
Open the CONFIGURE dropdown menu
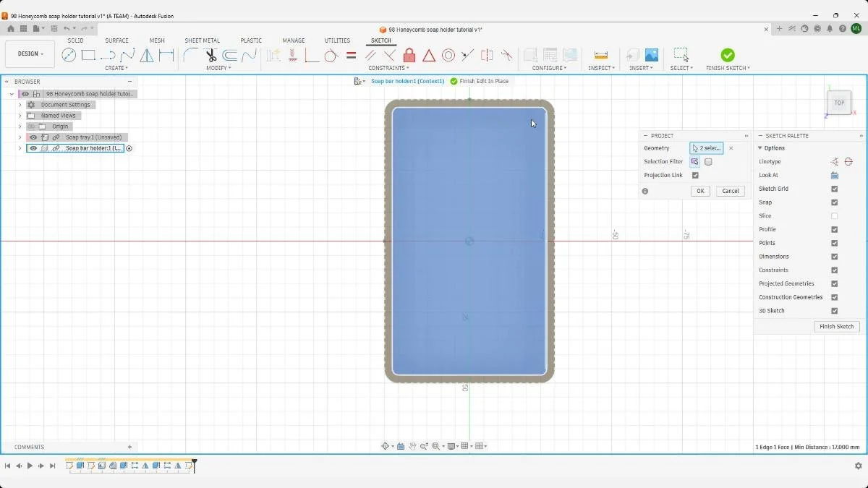pyautogui.click(x=550, y=68)
